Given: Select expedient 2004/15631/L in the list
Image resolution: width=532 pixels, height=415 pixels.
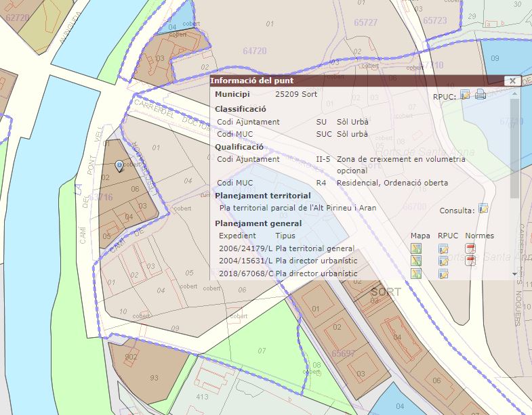Looking at the screenshot, I should pos(245,261).
